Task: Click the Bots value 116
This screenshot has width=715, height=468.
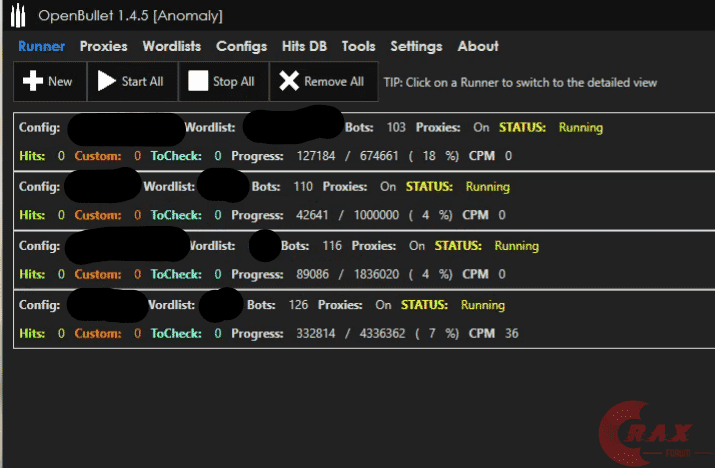Action: (x=332, y=246)
